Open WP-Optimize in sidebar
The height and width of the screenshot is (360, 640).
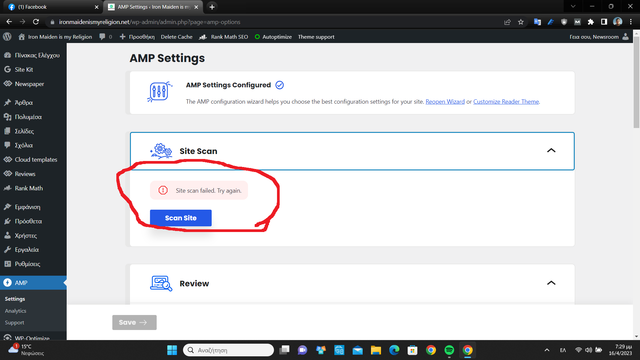(x=33, y=337)
